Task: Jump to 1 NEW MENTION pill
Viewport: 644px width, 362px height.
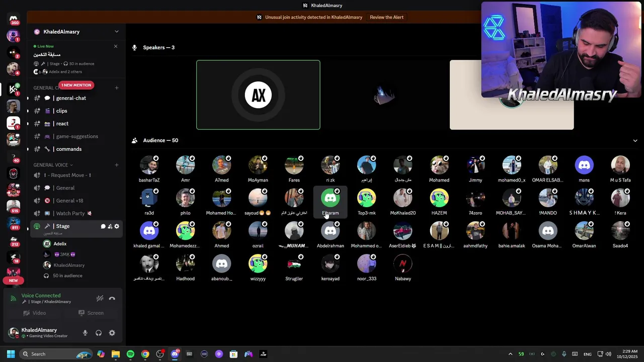Action: point(76,85)
